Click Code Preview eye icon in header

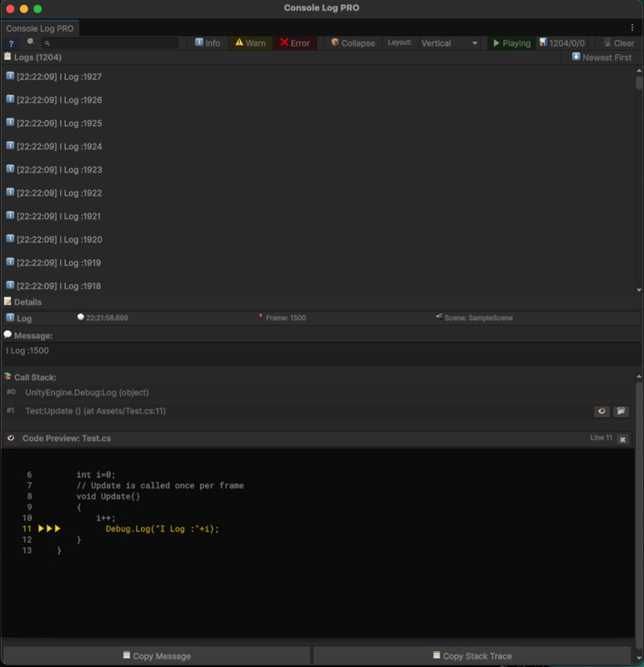[11, 439]
